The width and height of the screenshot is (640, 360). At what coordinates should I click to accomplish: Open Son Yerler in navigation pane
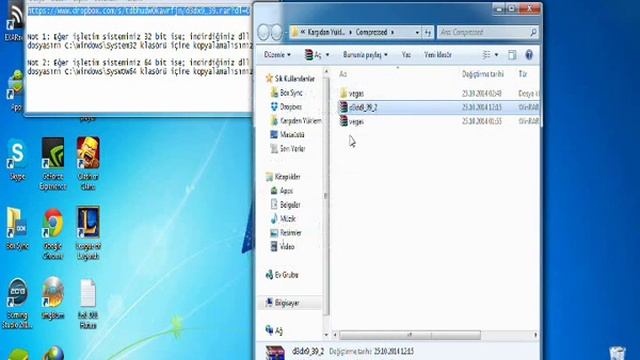coord(288,149)
